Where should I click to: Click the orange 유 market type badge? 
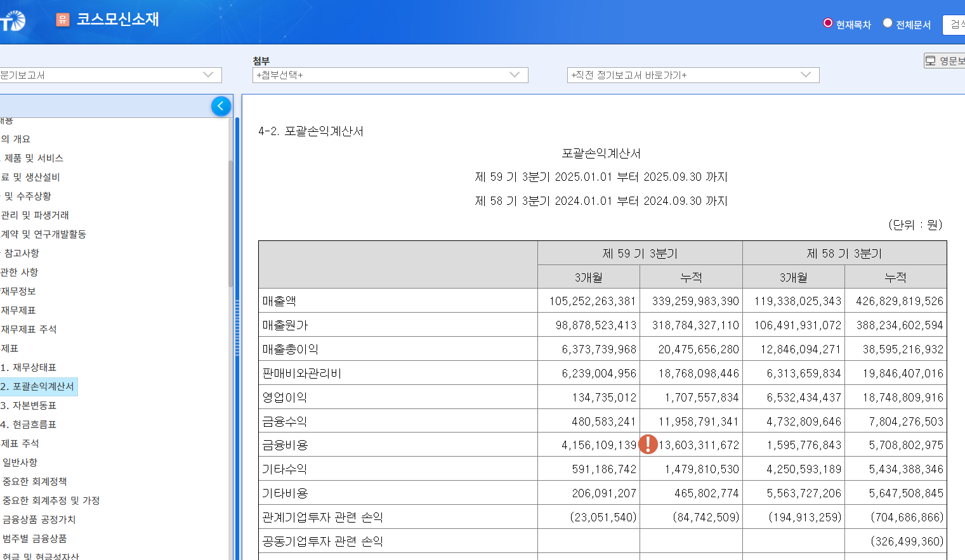(63, 20)
